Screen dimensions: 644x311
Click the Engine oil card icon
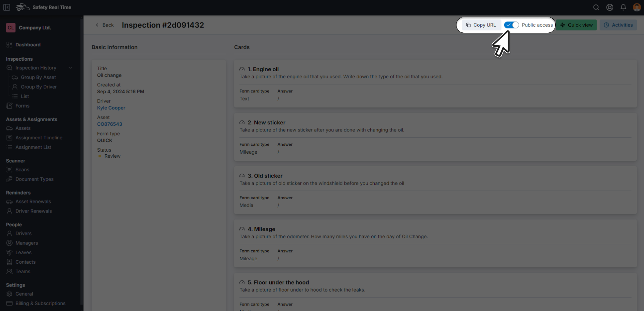coord(242,69)
